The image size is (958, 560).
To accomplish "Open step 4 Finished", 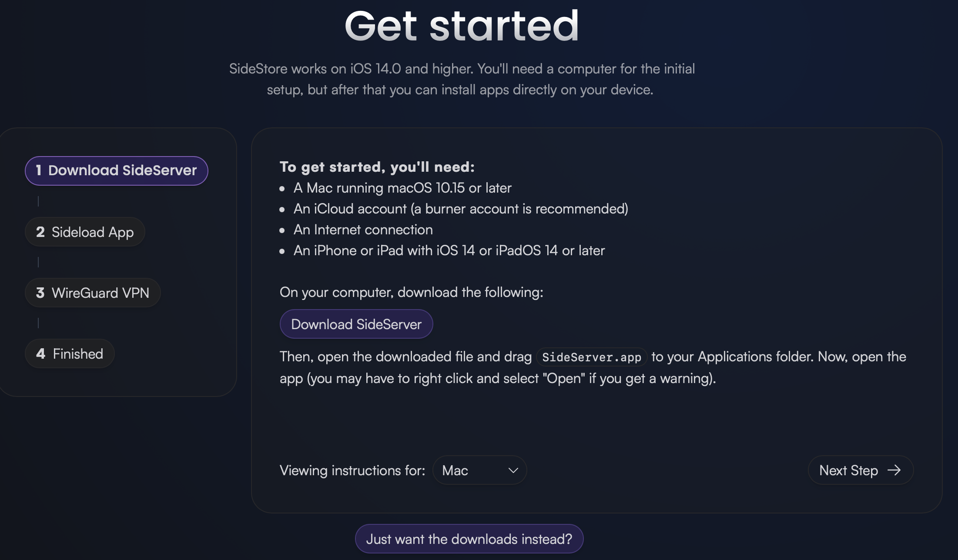I will pos(70,354).
